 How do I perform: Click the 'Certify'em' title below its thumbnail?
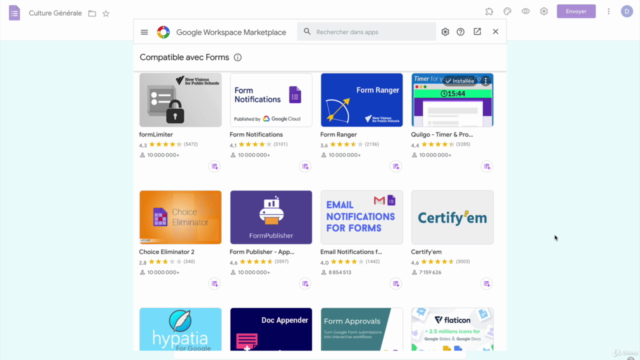[426, 252]
